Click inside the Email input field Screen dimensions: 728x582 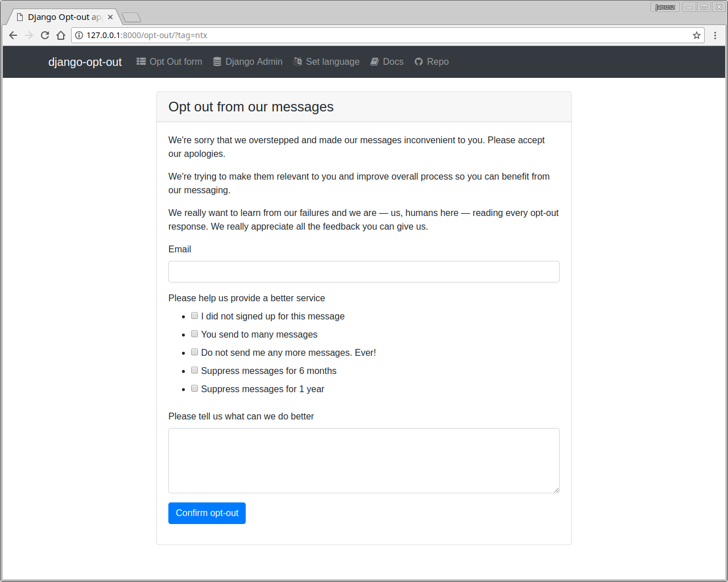pos(363,271)
